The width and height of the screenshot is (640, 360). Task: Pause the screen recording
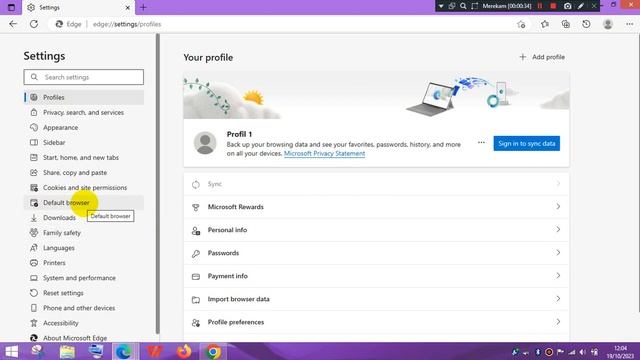tap(540, 6)
